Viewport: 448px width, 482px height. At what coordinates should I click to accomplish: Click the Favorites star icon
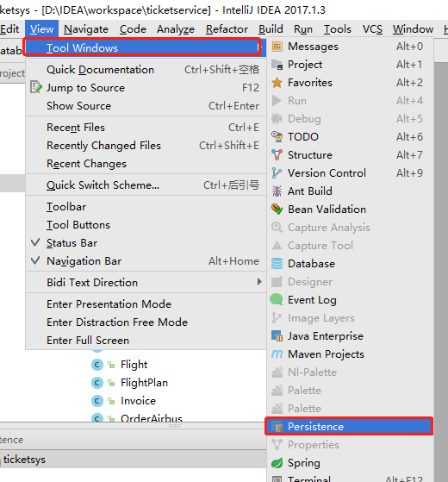coord(277,83)
